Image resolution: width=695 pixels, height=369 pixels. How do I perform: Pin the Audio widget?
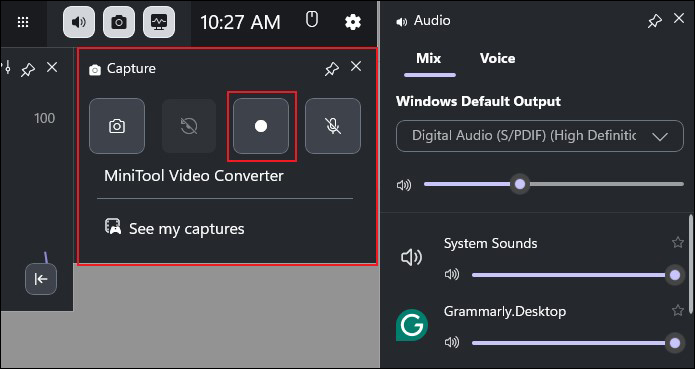click(x=655, y=21)
